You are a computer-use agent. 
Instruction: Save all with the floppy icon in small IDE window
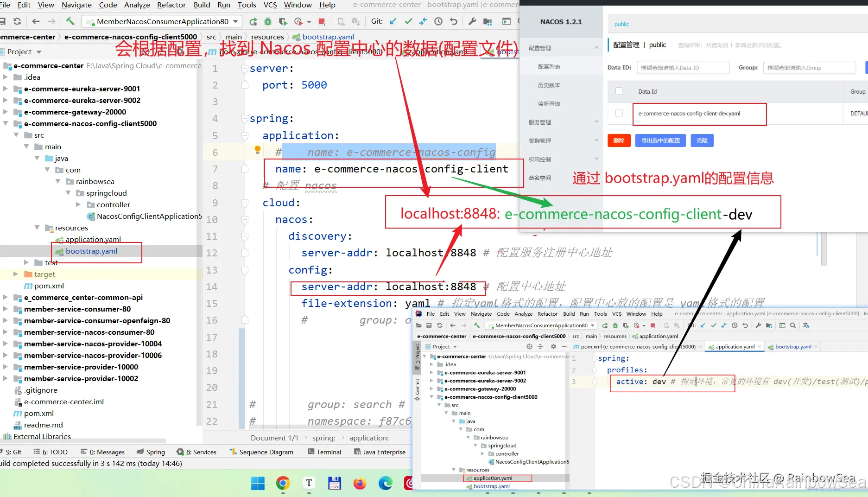pyautogui.click(x=429, y=325)
